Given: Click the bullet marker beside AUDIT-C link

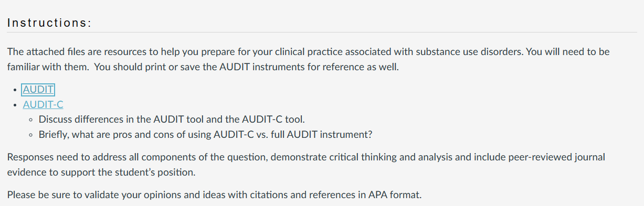Looking at the screenshot, I should tap(15, 105).
